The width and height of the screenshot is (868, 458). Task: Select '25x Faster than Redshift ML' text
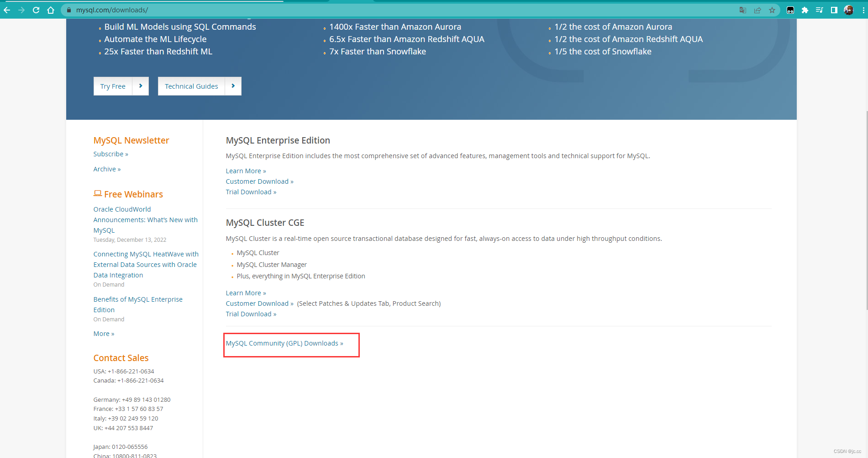[158, 52]
